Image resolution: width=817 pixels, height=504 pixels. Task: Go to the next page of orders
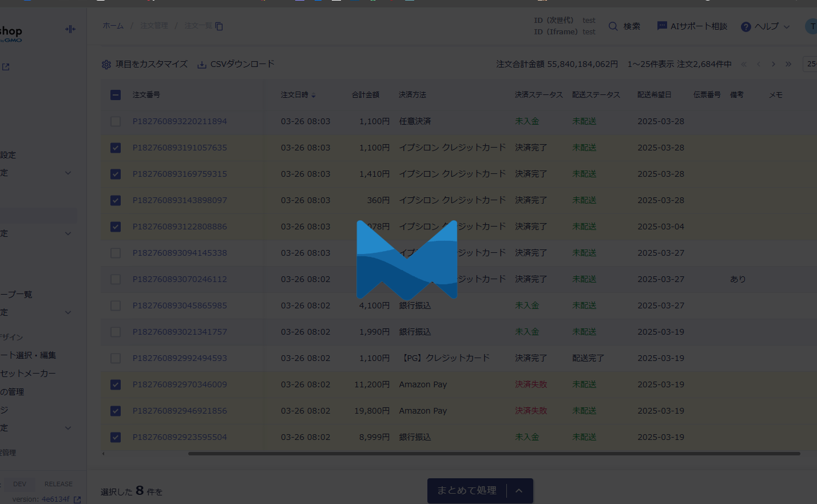(x=774, y=64)
